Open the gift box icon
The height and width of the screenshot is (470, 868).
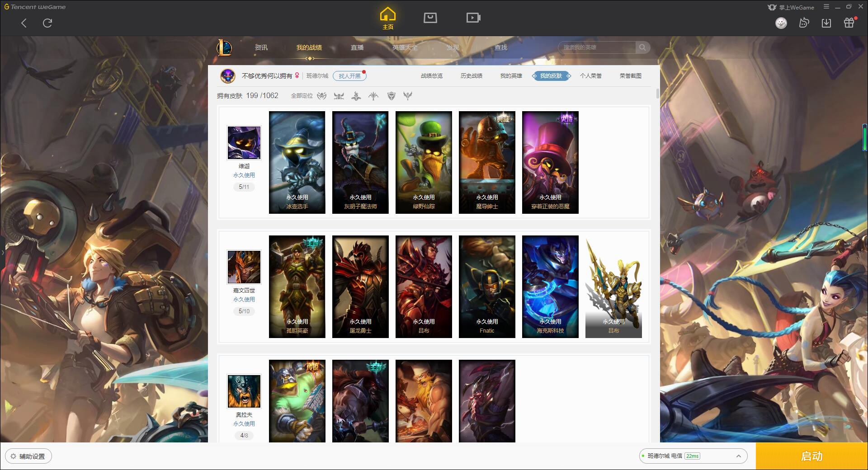(x=849, y=23)
